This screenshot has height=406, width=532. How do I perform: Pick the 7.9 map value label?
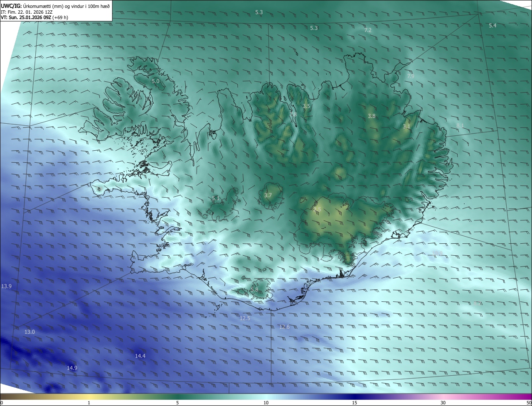pos(411,76)
